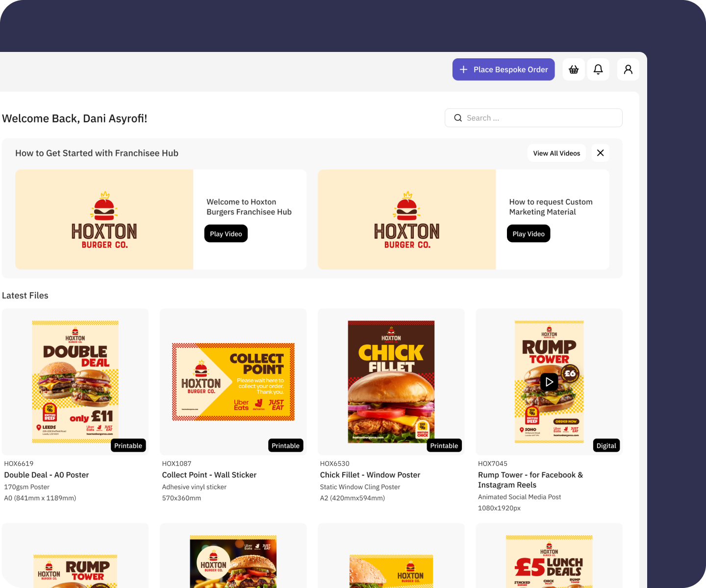Screen dimensions: 706x588
Task: Open Custom Marketing Material video thumbnail
Action: (407, 220)
